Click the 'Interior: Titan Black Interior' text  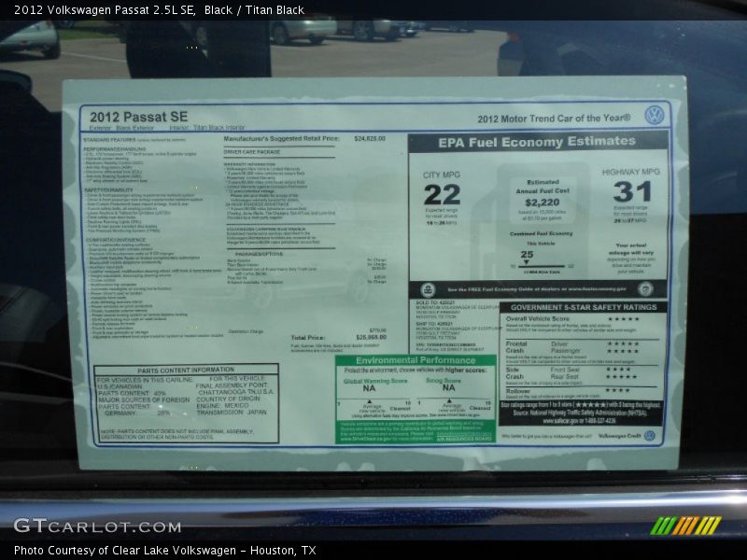tap(206, 128)
